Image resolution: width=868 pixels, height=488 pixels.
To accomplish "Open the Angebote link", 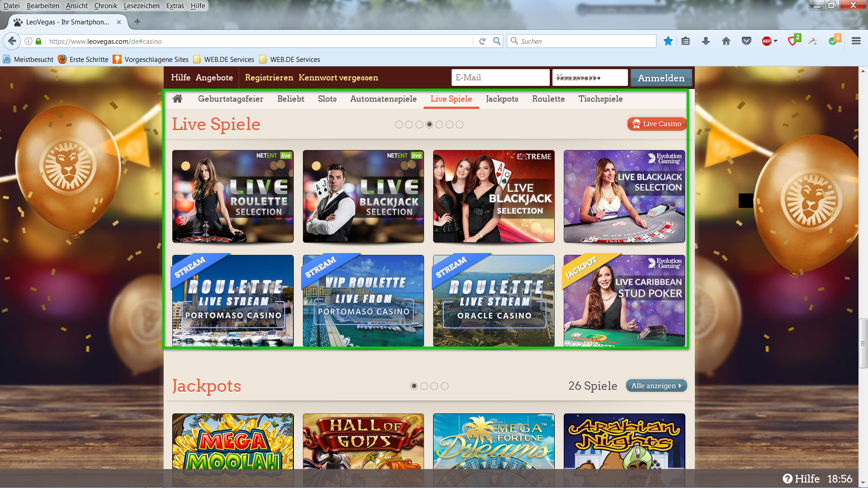I will point(214,78).
